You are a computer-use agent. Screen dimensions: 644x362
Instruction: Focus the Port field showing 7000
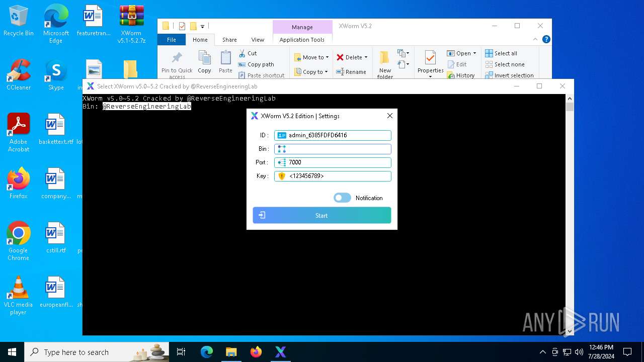[x=333, y=162]
